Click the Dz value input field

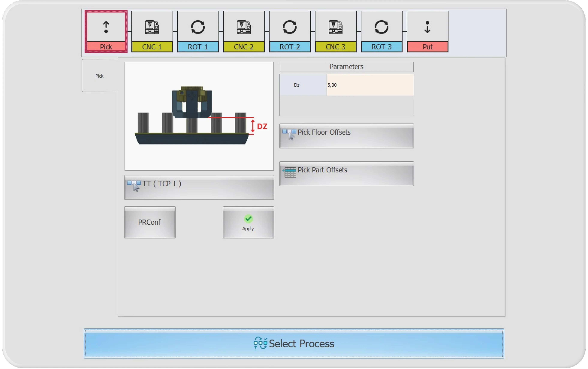(x=370, y=85)
